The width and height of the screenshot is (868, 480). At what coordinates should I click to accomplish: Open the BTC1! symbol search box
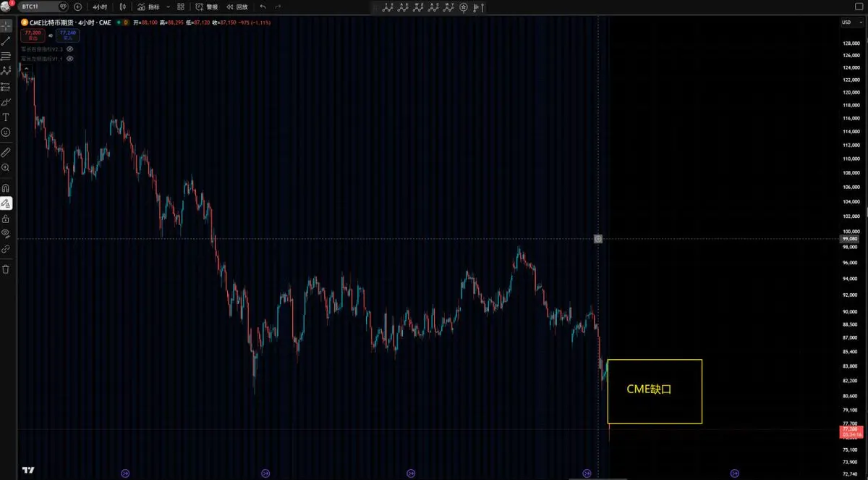point(43,7)
